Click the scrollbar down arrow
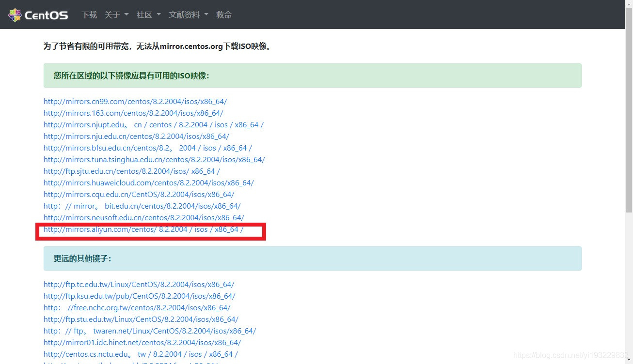 pos(629,360)
